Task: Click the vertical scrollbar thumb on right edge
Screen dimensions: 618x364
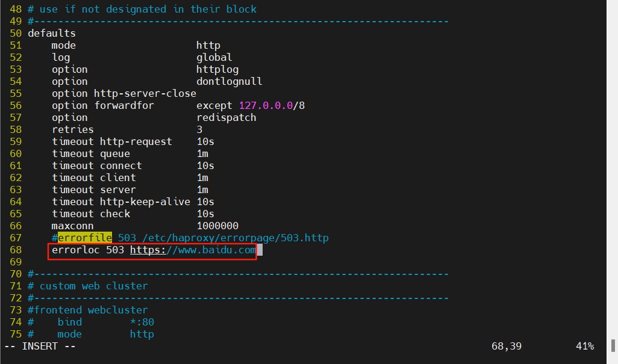Action: point(613,346)
